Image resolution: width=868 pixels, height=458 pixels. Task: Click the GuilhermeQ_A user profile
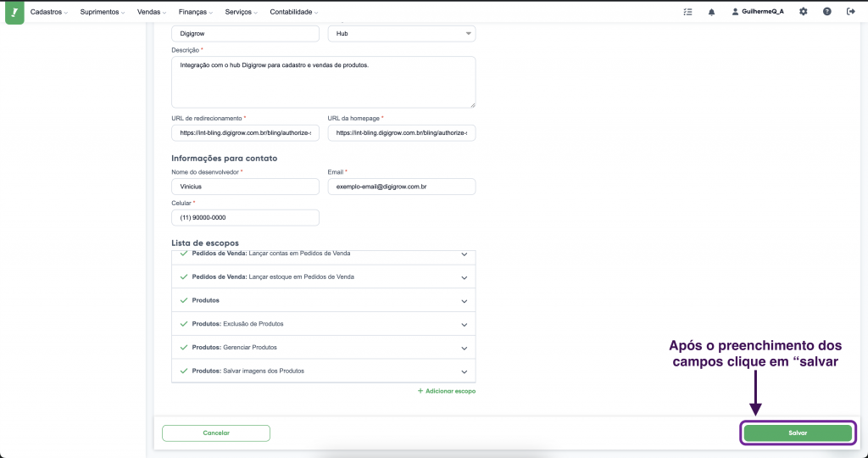click(x=757, y=12)
